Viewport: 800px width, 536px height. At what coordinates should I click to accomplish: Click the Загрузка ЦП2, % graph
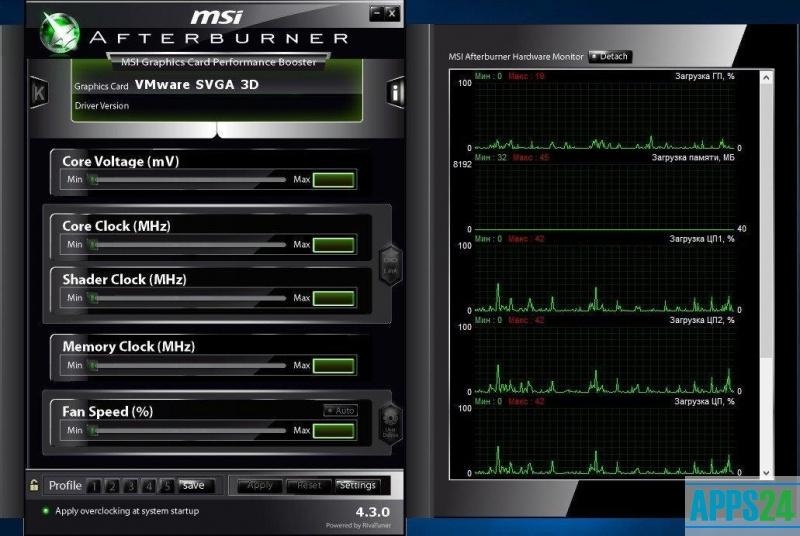tap(605, 360)
